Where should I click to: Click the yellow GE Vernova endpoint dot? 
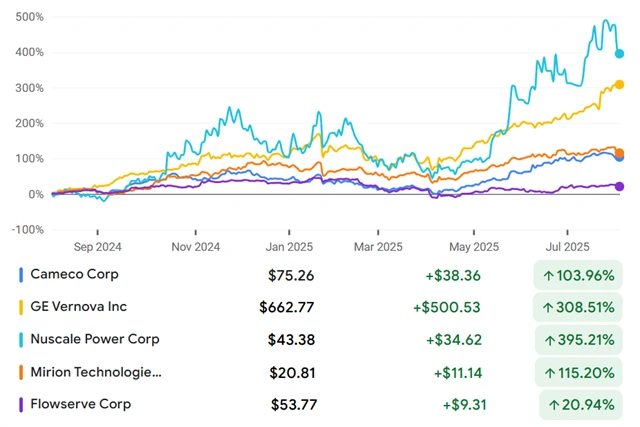(x=620, y=85)
